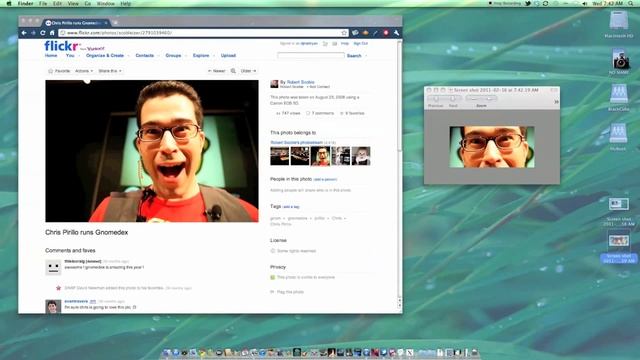Image resolution: width=640 pixels, height=360 pixels.
Task: Click Previous button in Preview window
Action: (x=436, y=99)
